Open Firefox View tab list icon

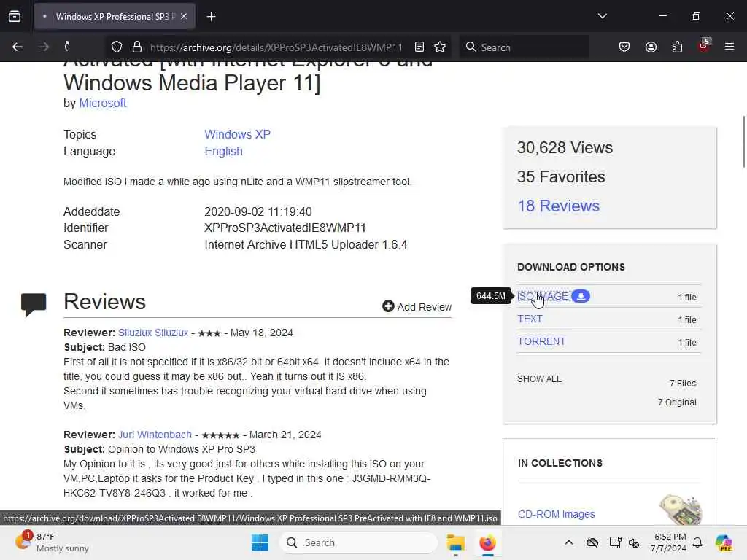click(15, 16)
